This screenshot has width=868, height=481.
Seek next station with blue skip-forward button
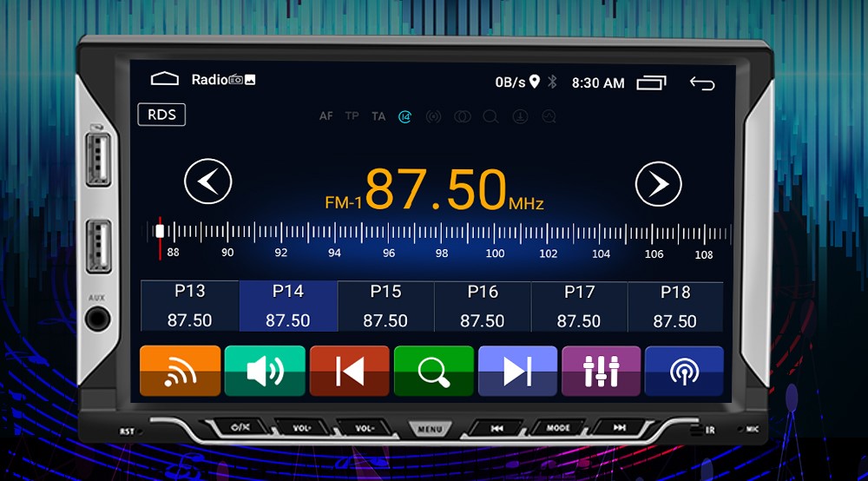[517, 371]
